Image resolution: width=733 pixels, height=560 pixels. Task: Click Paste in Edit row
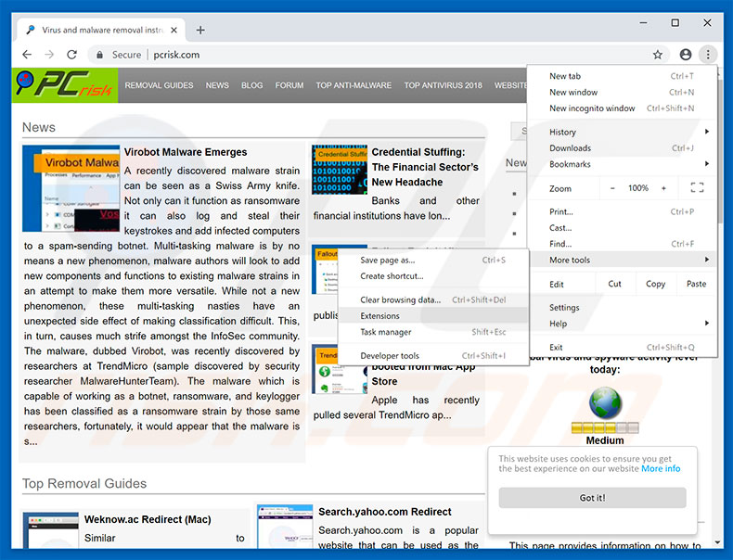696,284
